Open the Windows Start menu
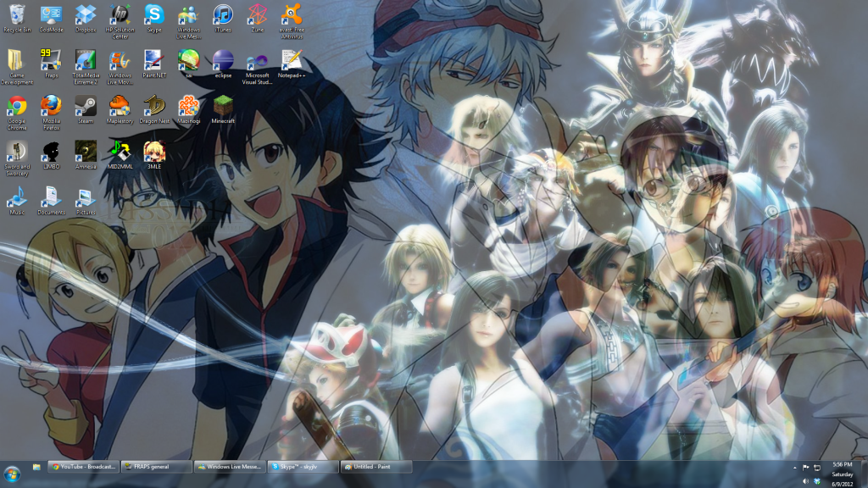Viewport: 868px width, 488px height. click(x=12, y=474)
